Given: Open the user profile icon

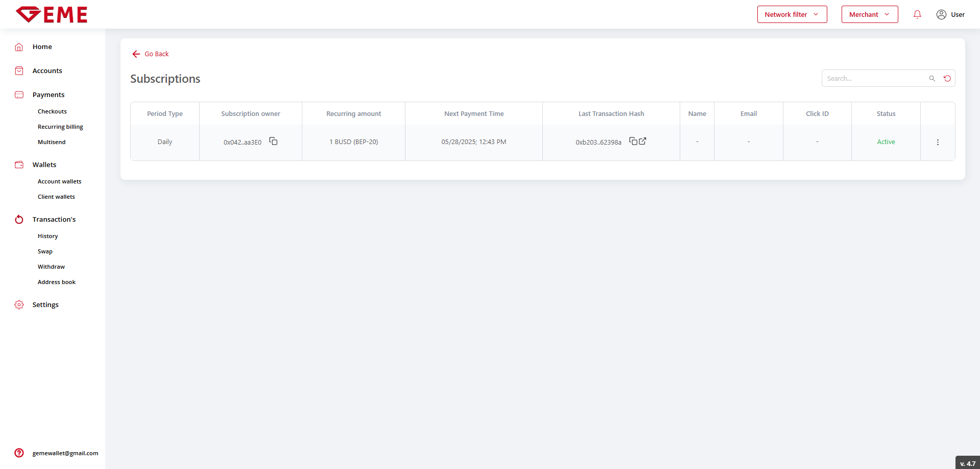Looking at the screenshot, I should click(941, 14).
